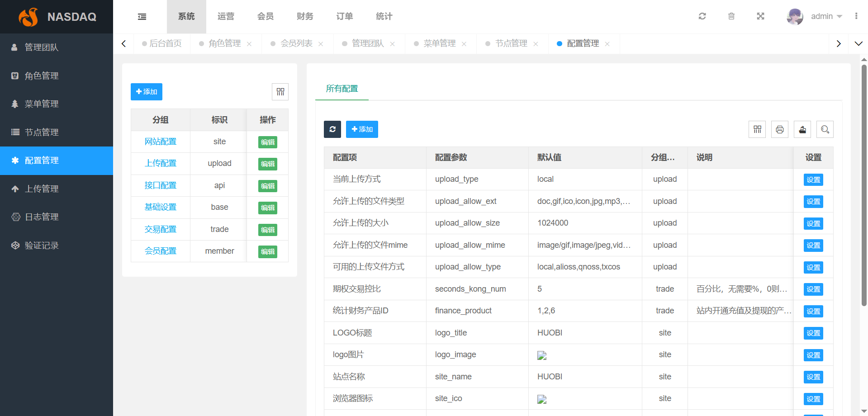The image size is (868, 416).
Task: Toggle fullscreen with the expand icon
Action: [760, 16]
